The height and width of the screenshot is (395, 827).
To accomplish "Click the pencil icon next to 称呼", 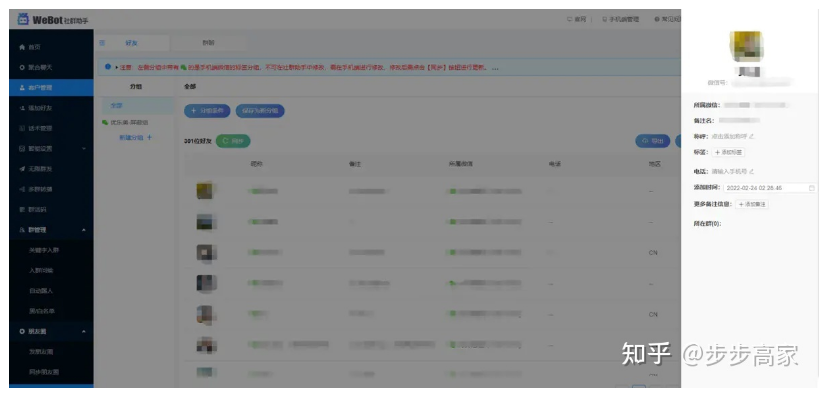I will [752, 136].
